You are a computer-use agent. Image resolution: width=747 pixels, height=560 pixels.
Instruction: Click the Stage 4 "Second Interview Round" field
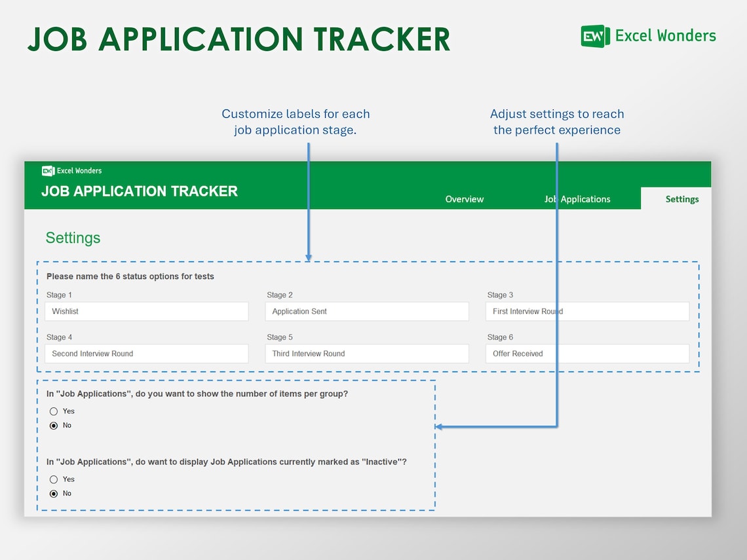tap(146, 353)
